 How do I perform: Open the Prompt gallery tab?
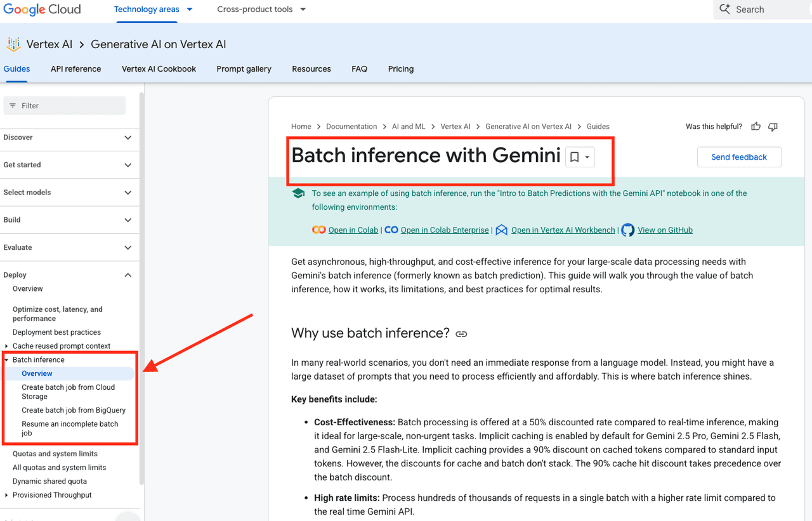coord(244,69)
